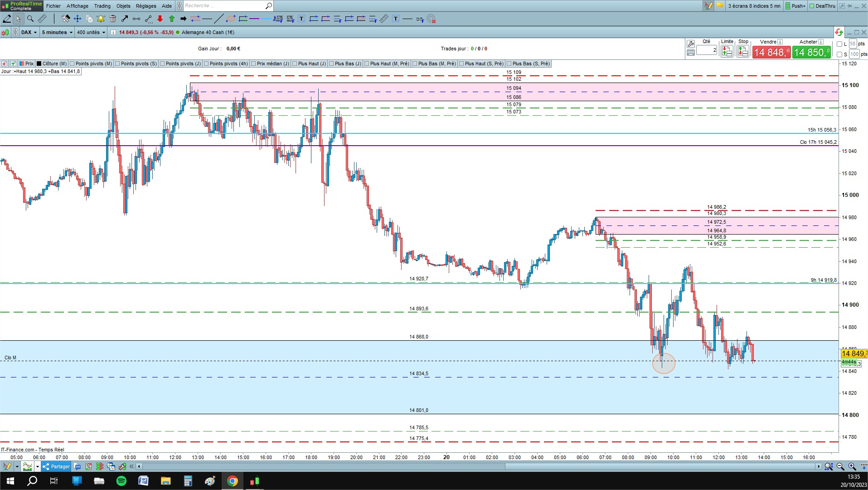Open order settings wrench icon
Image resolution: width=868 pixels, height=490 pixels.
[x=690, y=44]
